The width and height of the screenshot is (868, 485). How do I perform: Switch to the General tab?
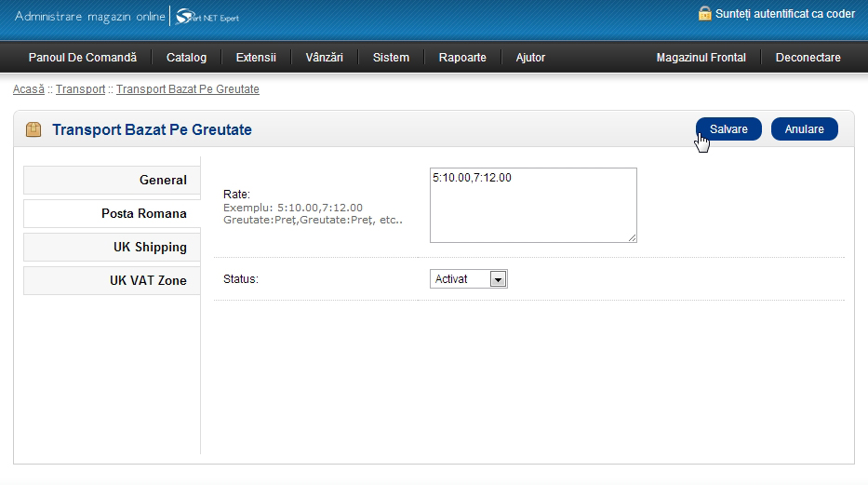[x=112, y=181]
